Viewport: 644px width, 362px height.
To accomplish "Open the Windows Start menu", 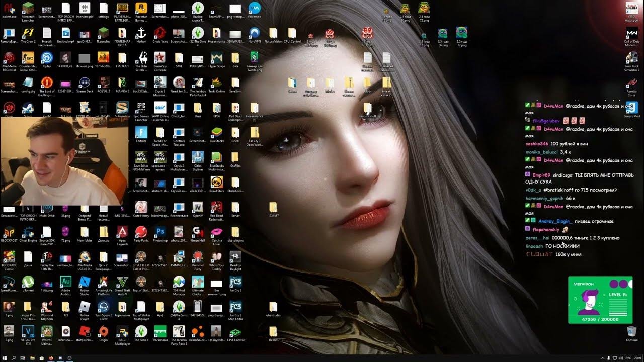I will coord(4,358).
